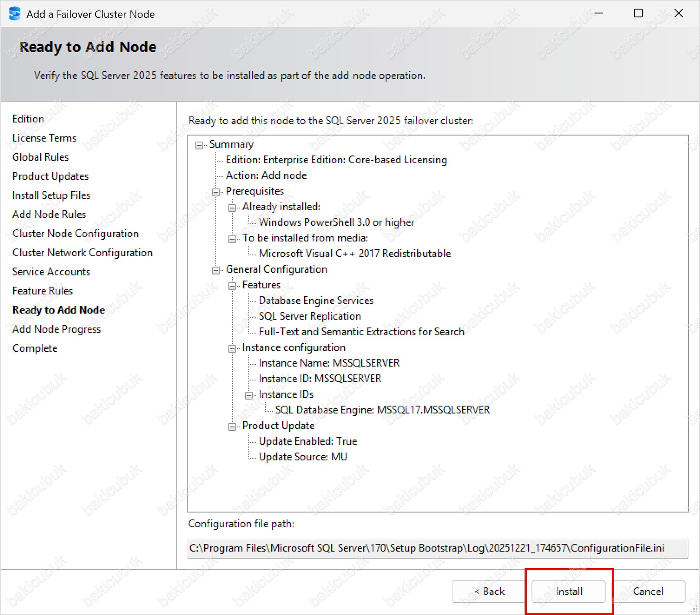Collapse the Instance configuration node
Viewport: 700px width, 615px height.
pyautogui.click(x=232, y=349)
